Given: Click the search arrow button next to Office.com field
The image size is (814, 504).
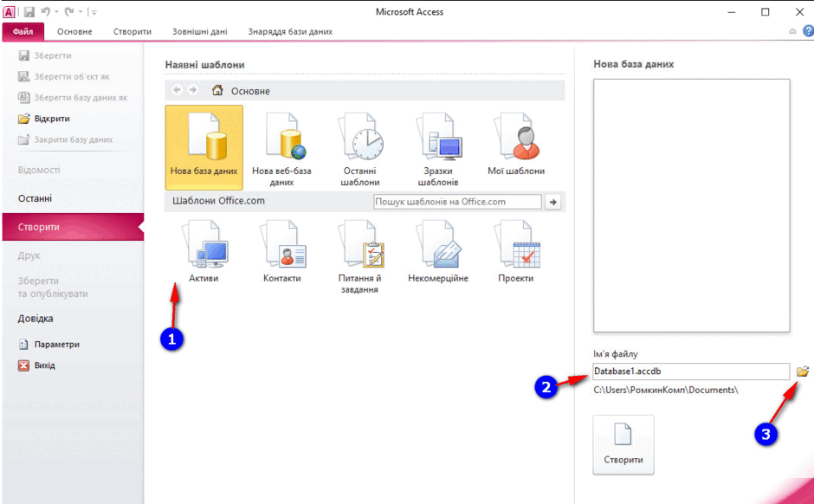Looking at the screenshot, I should coord(552,202).
